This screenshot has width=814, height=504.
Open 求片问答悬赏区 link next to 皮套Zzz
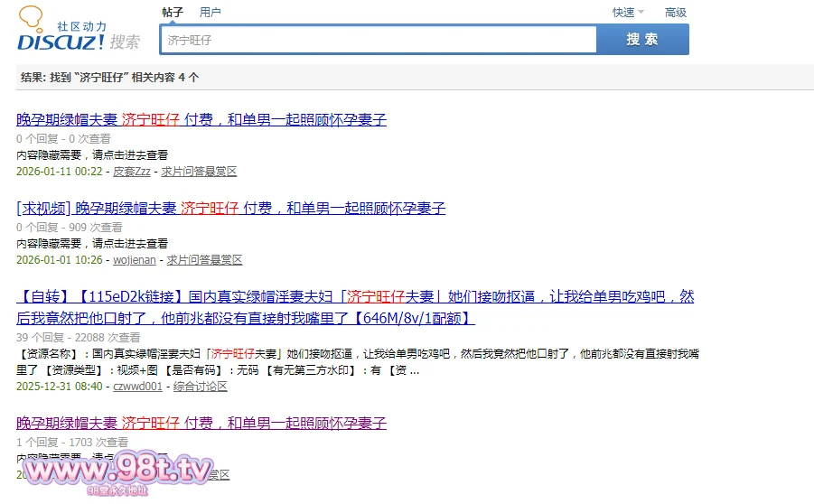click(199, 172)
